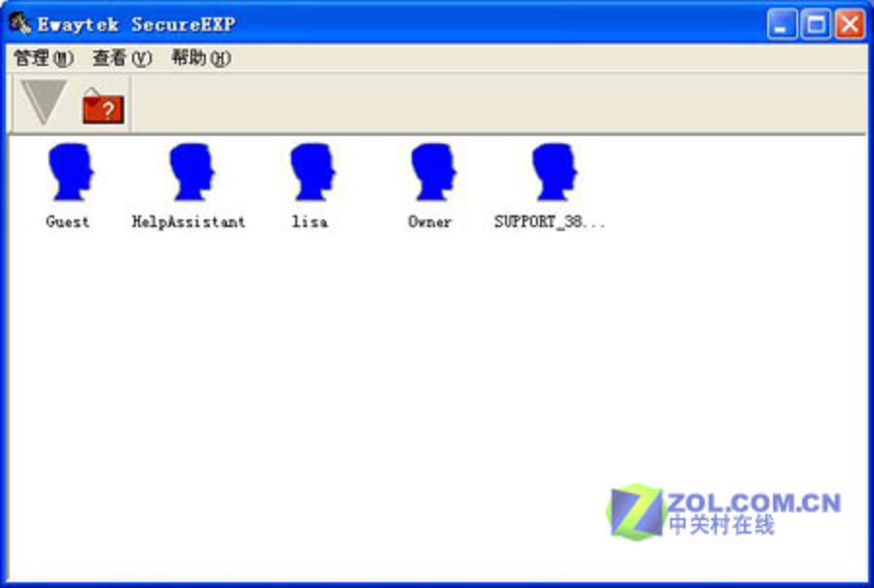The width and height of the screenshot is (874, 588).
Task: Click the Guest name label
Action: (x=68, y=222)
